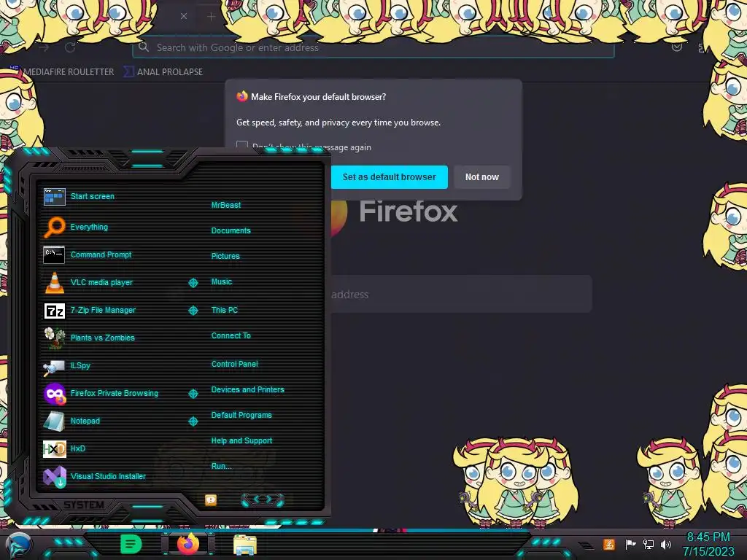
Task: Launch Everything search app
Action: coord(76,227)
